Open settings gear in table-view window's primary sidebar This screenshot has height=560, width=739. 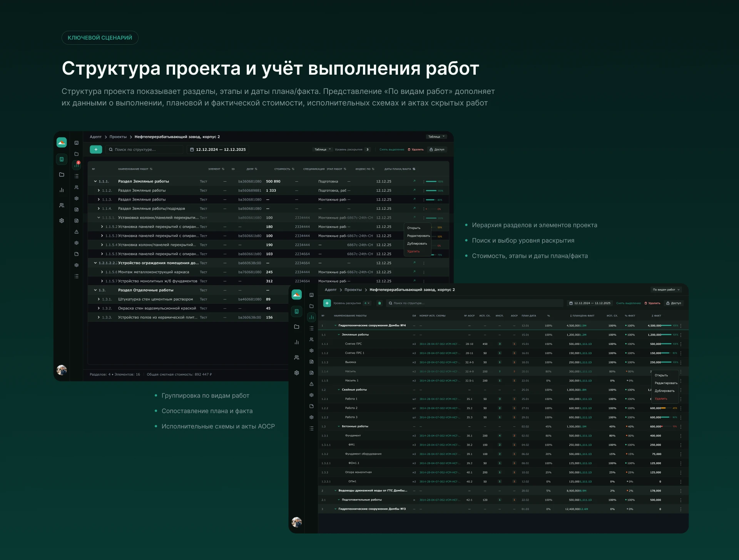coord(62,221)
